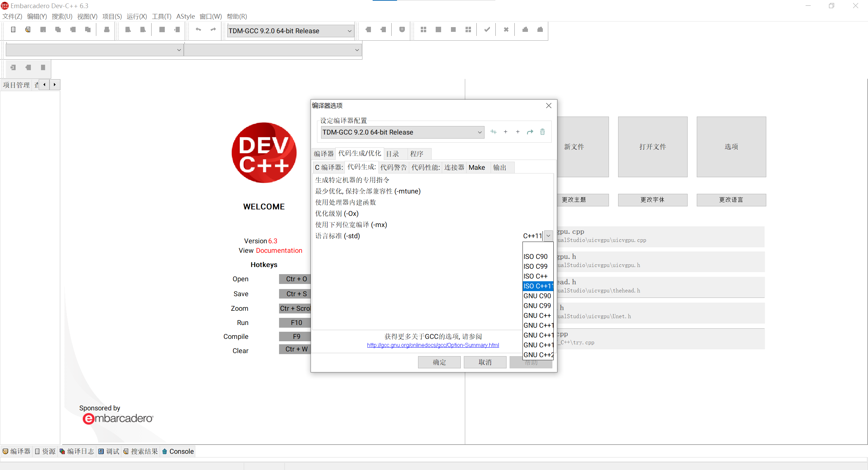Click the add blank compiler set plus icon
This screenshot has height=470, width=868.
(x=505, y=132)
